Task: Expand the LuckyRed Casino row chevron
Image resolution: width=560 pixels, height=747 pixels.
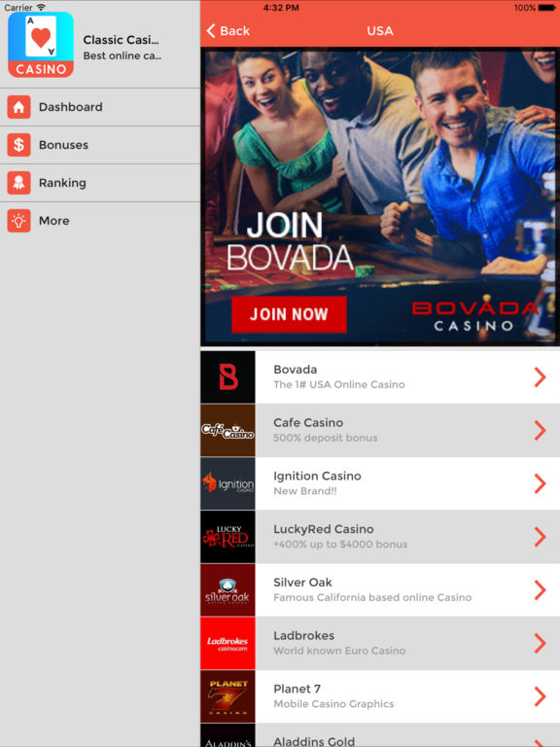Action: point(540,537)
